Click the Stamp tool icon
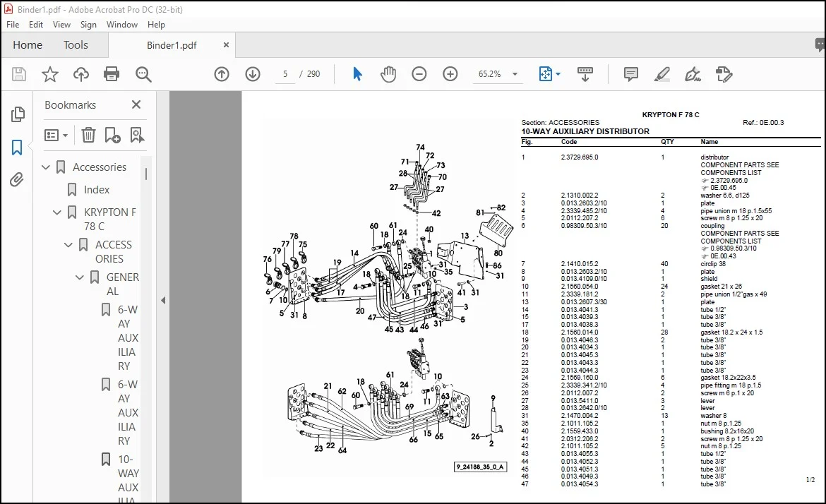This screenshot has width=826, height=504. tap(724, 74)
